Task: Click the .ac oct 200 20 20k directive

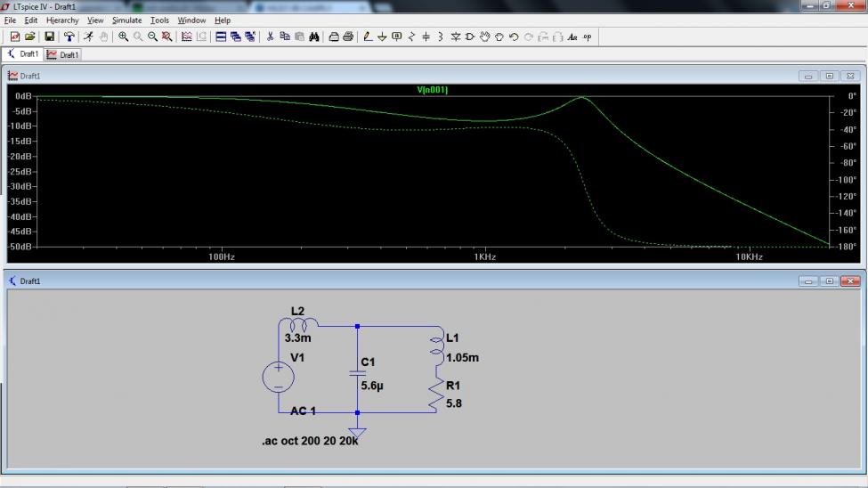Action: (310, 441)
